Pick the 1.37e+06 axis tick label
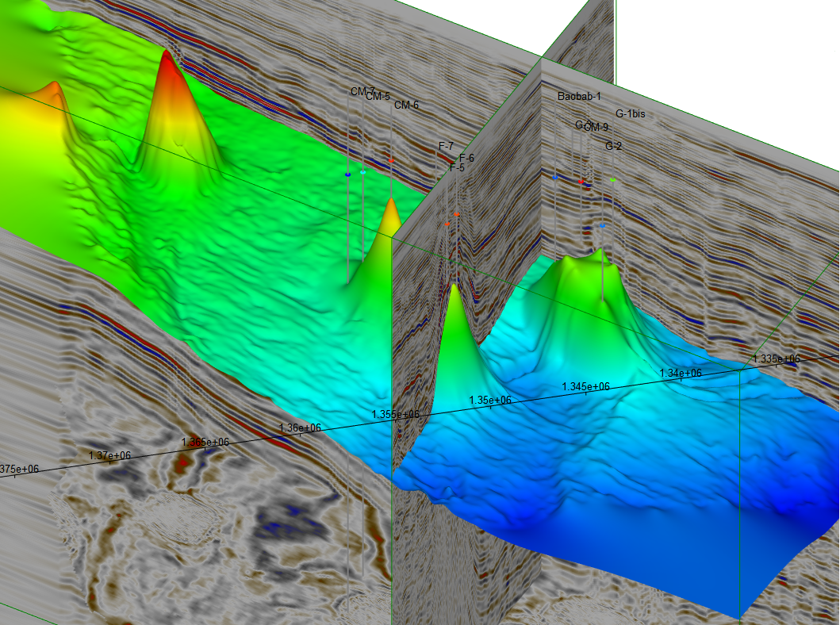 coord(109,455)
